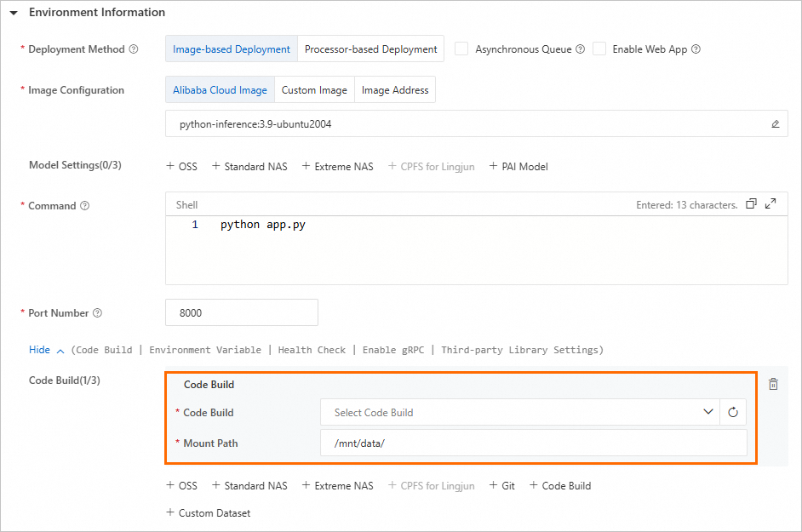The image size is (802, 532).
Task: Click the Custom Dataset add link
Action: click(x=209, y=513)
